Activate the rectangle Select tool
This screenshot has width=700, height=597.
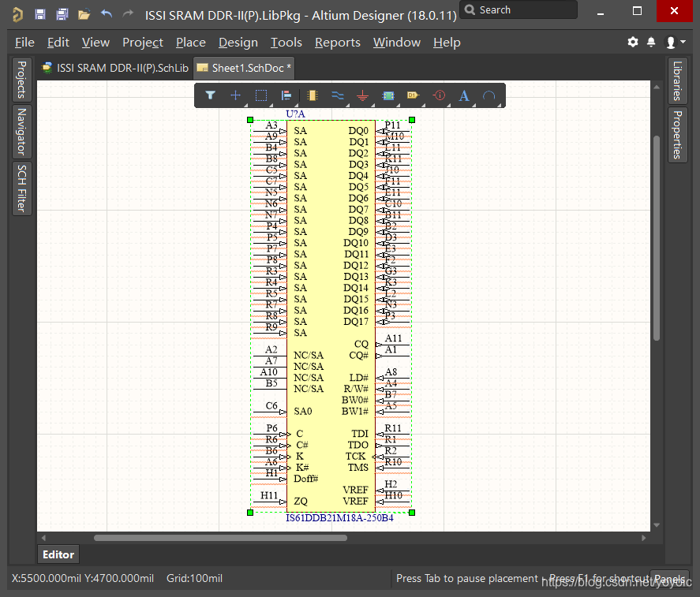pyautogui.click(x=261, y=95)
